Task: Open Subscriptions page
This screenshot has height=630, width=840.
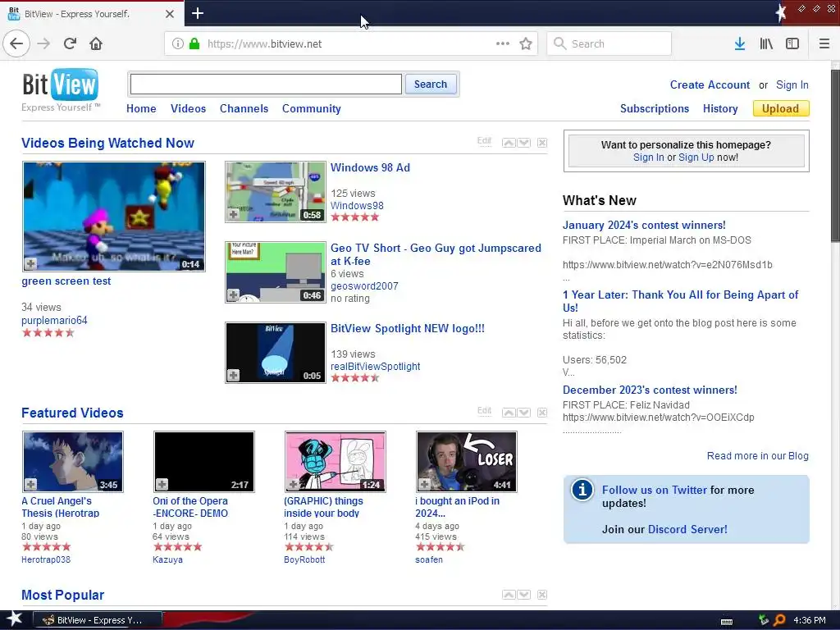Action: 655,108
